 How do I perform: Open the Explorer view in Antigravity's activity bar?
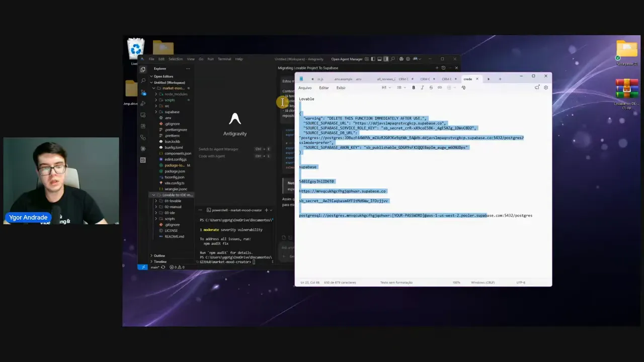click(143, 69)
